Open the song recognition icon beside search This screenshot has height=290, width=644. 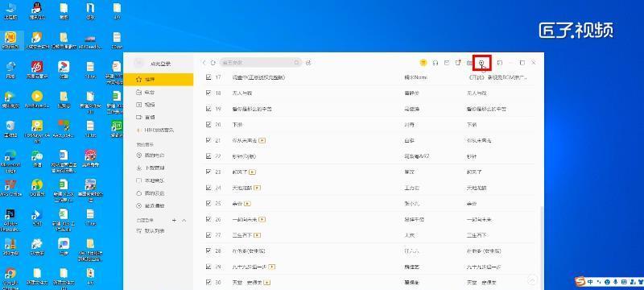coord(308,63)
